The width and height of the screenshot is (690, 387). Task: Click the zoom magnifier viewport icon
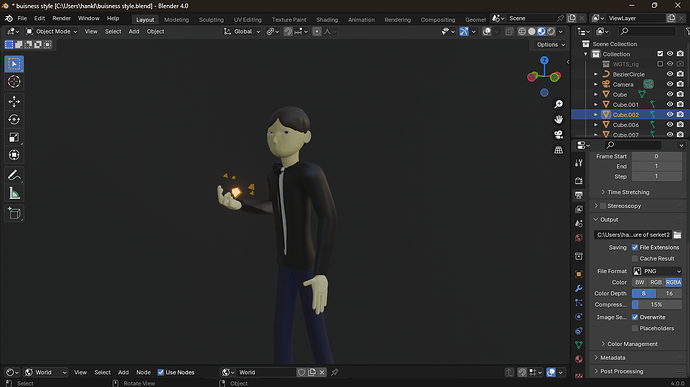[x=558, y=104]
